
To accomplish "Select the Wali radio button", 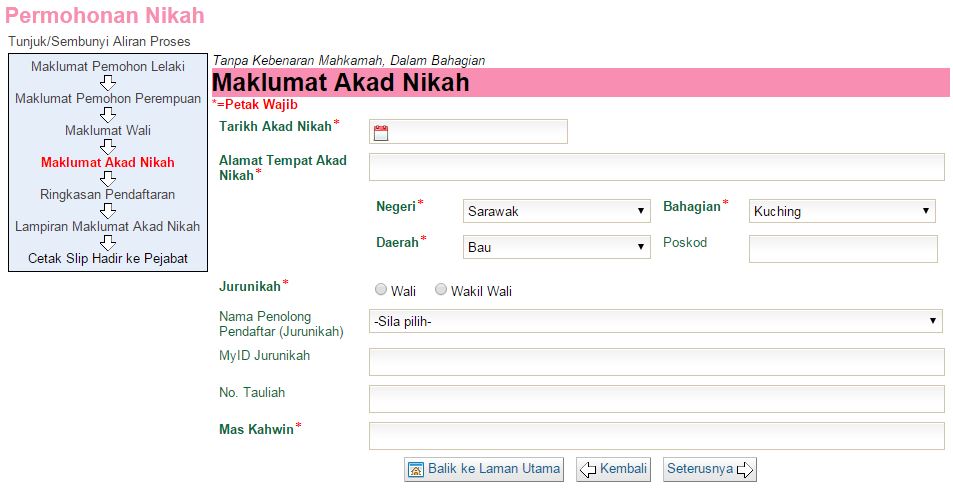I will tap(381, 289).
